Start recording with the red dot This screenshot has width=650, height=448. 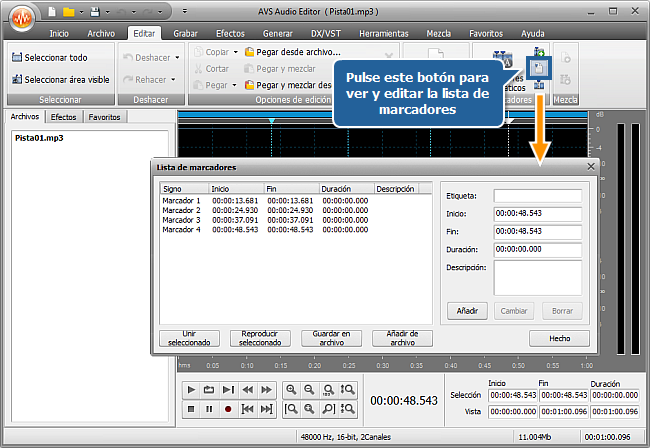[228, 409]
